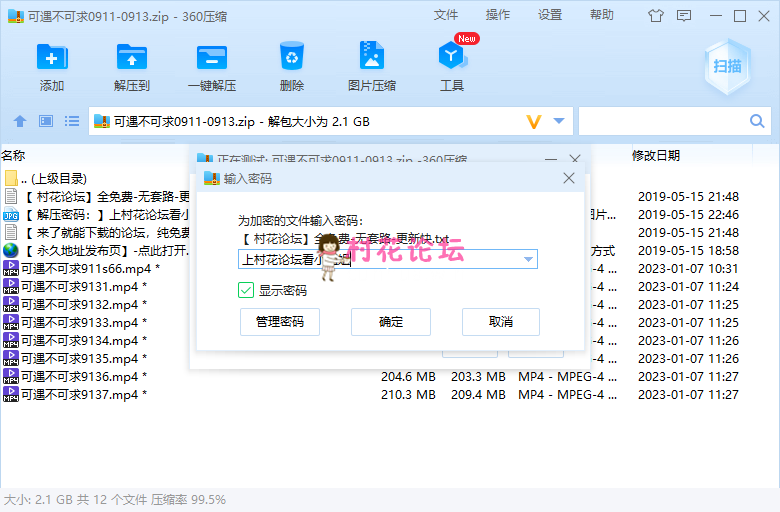The image size is (780, 512).
Task: Click the 管理密码 button
Action: pyautogui.click(x=280, y=322)
